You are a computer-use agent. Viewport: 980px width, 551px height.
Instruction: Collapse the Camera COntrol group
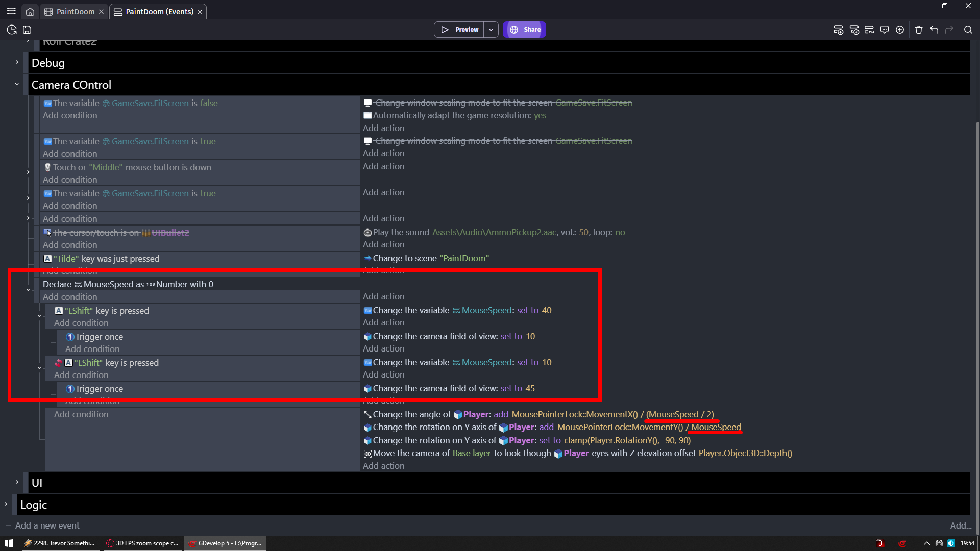point(17,84)
